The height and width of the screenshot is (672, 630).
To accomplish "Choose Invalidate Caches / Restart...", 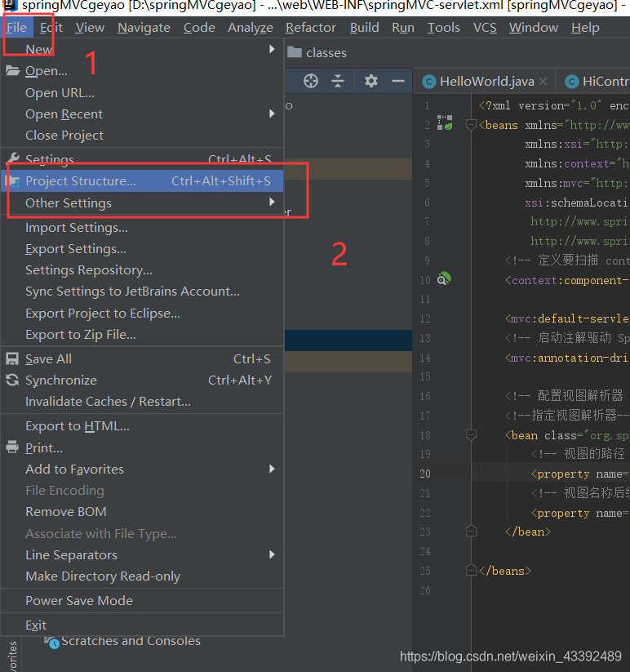I will [142, 402].
